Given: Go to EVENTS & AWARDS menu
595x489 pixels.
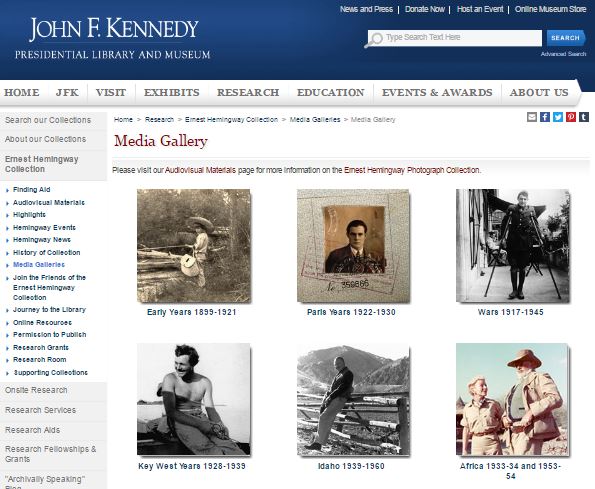Looking at the screenshot, I should pos(437,93).
